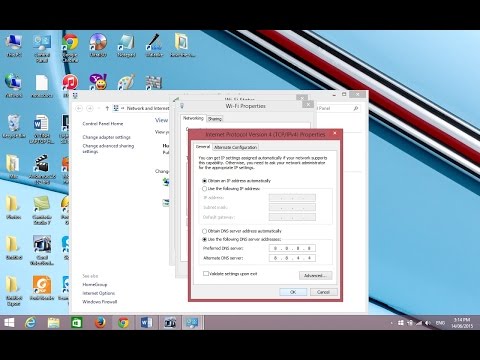This screenshot has height=360, width=480.
Task: Confirm IPv4 settings with OK
Action: tap(293, 292)
